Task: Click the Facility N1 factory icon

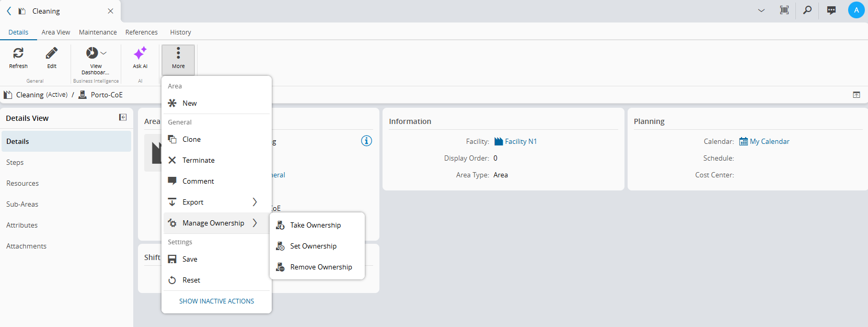Action: coord(499,141)
